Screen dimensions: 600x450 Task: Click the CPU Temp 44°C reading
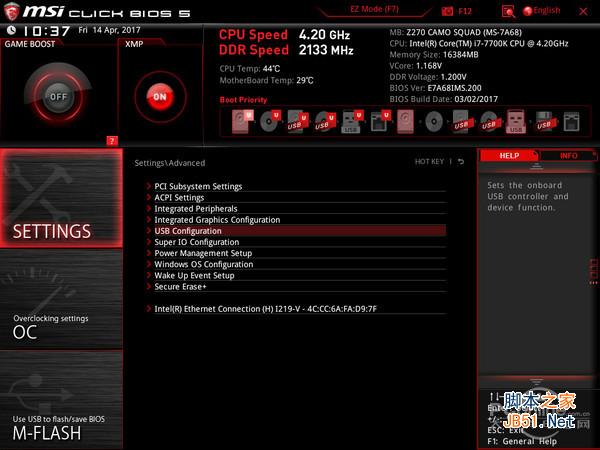coord(250,68)
